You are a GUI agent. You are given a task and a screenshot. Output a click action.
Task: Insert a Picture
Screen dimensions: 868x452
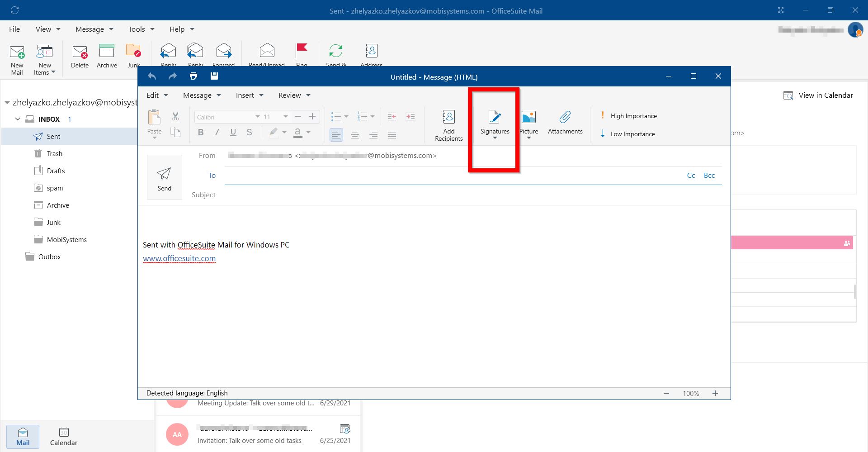click(x=528, y=124)
